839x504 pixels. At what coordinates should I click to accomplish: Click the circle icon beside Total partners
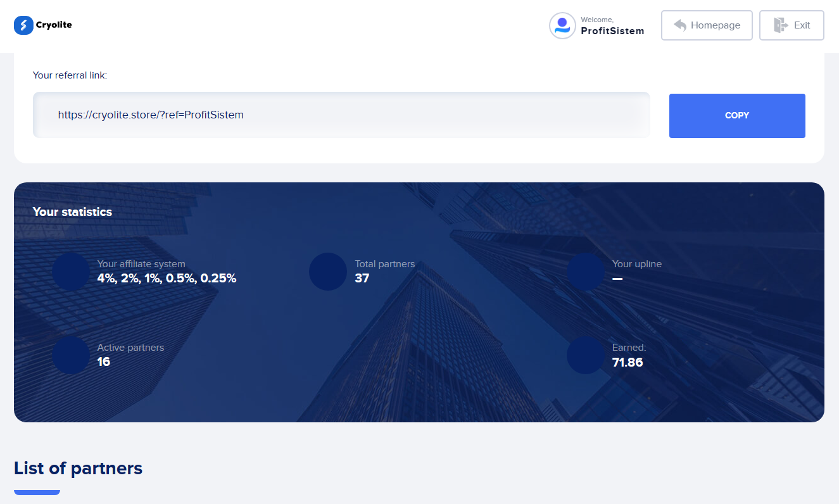click(x=327, y=272)
